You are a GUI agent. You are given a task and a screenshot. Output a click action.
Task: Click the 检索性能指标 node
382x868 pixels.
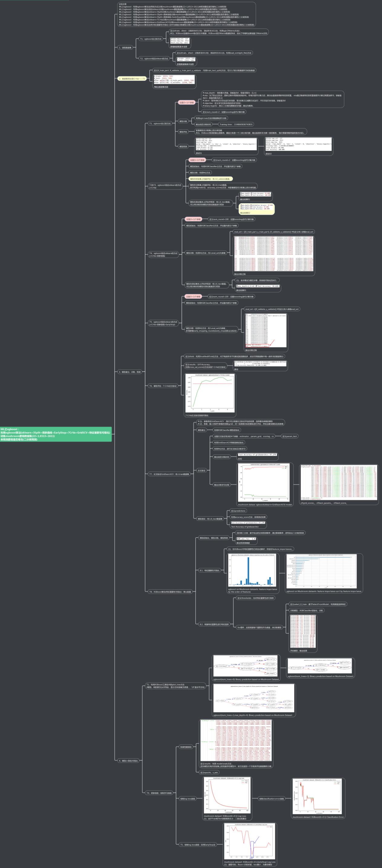pyautogui.click(x=186, y=747)
